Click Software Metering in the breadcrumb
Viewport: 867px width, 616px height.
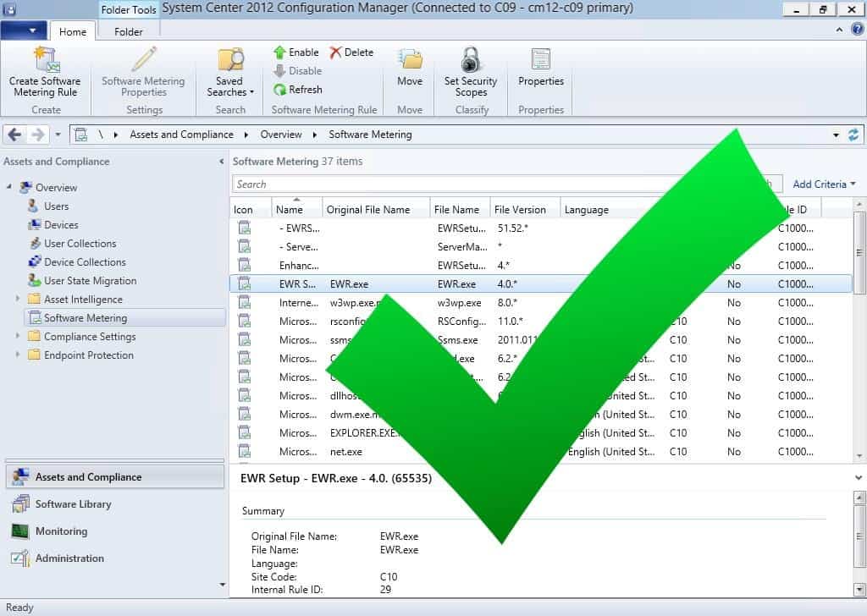(x=370, y=135)
